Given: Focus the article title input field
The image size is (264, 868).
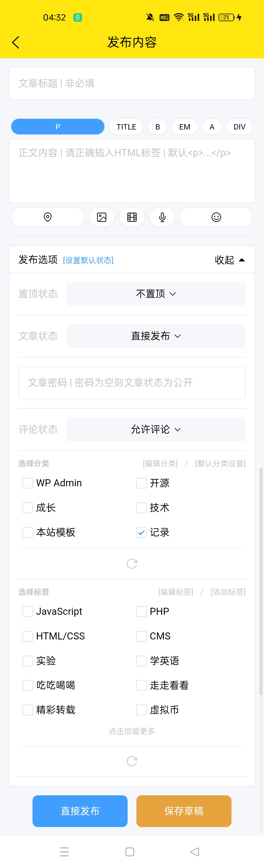Looking at the screenshot, I should 132,83.
